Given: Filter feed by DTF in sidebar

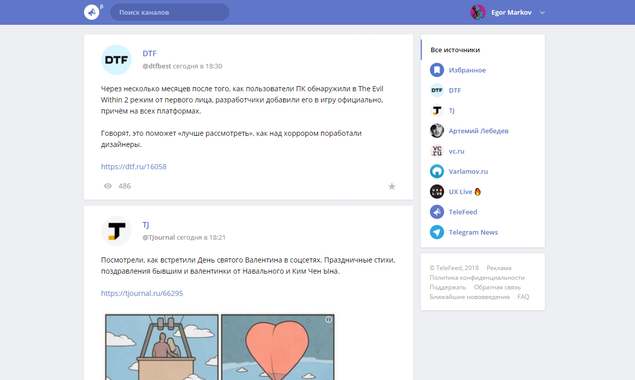Looking at the screenshot, I should 455,90.
